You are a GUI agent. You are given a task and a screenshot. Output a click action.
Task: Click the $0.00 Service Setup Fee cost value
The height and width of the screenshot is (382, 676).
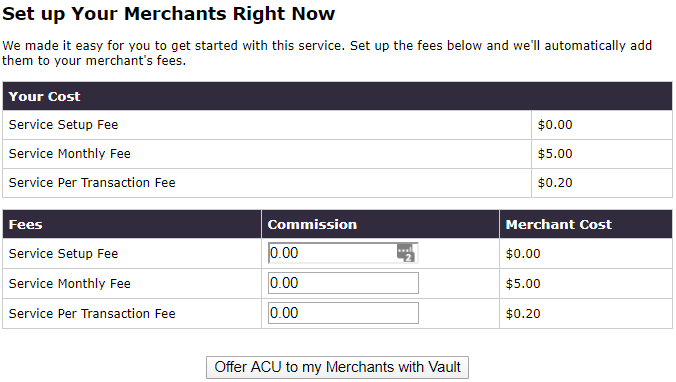point(555,125)
